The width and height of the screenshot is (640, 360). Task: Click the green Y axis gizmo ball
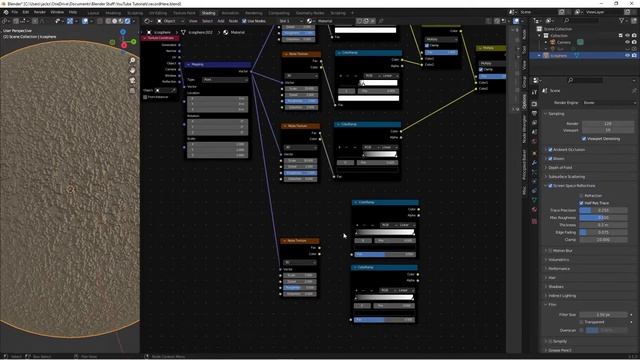133,42
